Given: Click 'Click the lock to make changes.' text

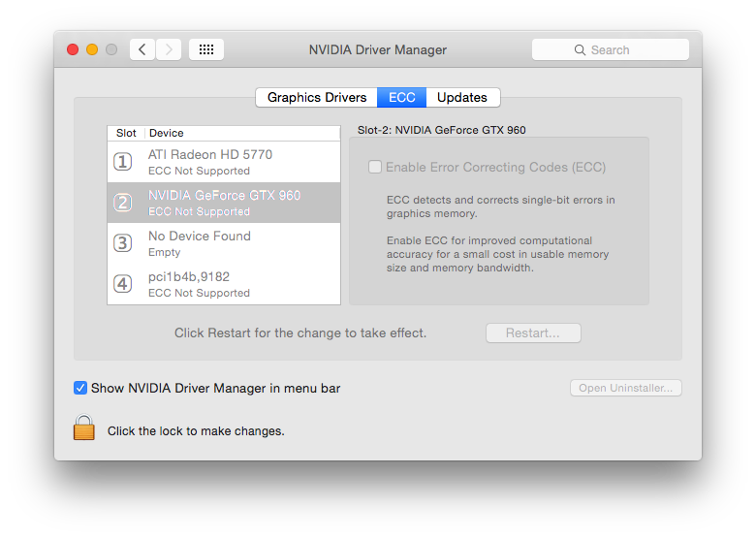Looking at the screenshot, I should (x=196, y=431).
